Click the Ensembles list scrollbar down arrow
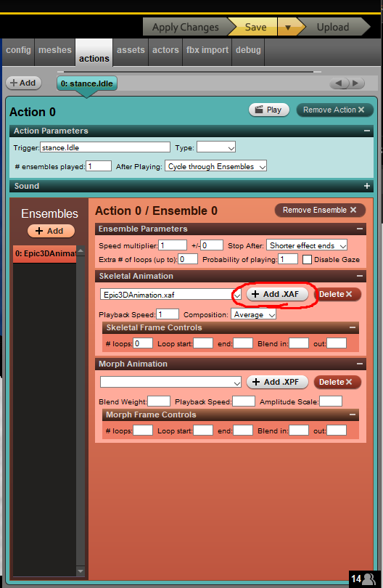 pyautogui.click(x=81, y=571)
